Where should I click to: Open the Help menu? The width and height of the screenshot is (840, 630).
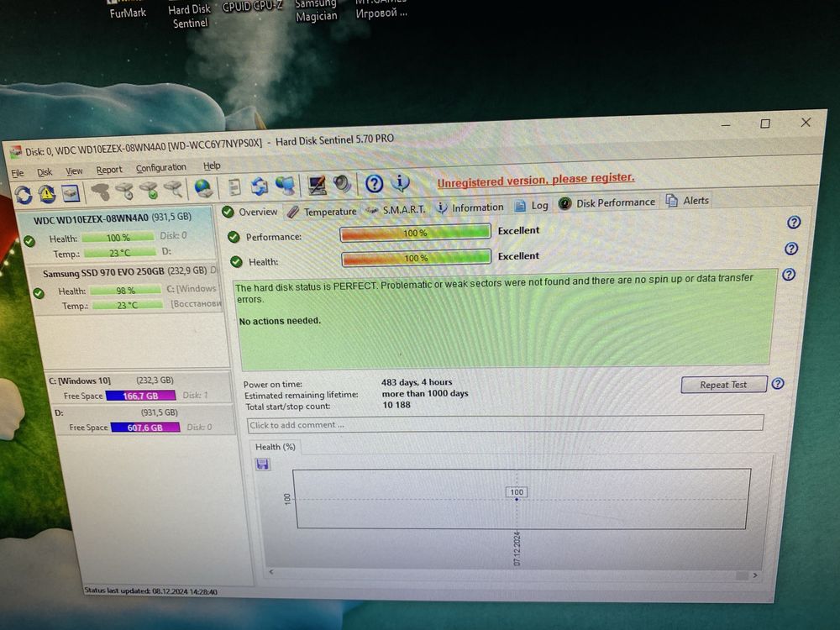click(x=212, y=165)
